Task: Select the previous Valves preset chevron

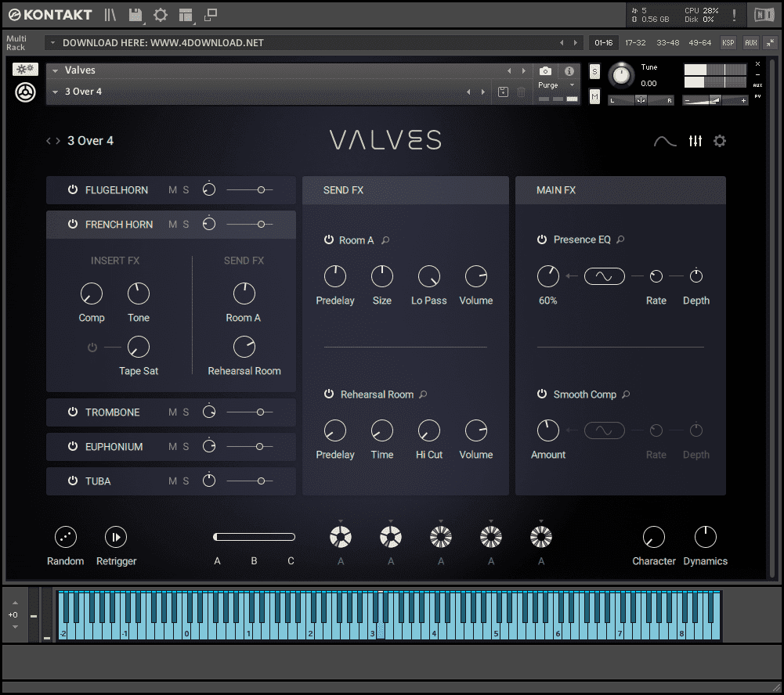Action: (49, 141)
